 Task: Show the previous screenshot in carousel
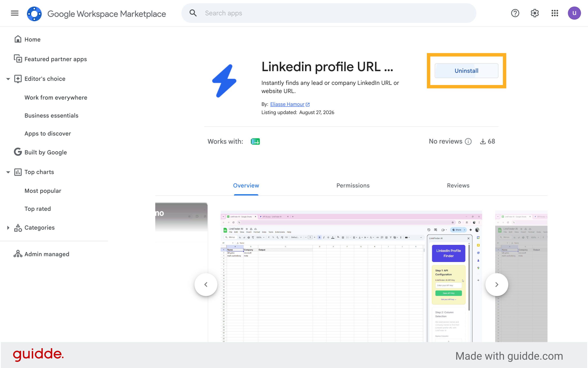click(x=206, y=284)
